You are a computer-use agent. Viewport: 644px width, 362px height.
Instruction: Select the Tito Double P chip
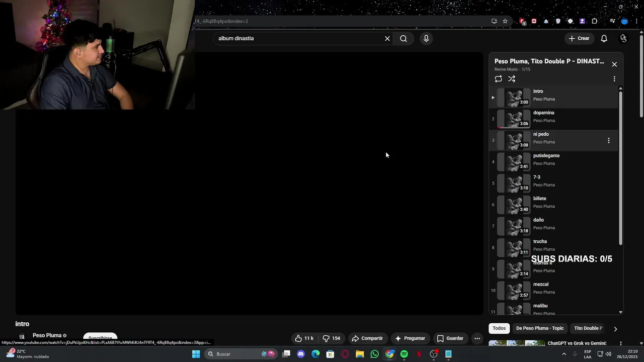[x=588, y=328]
